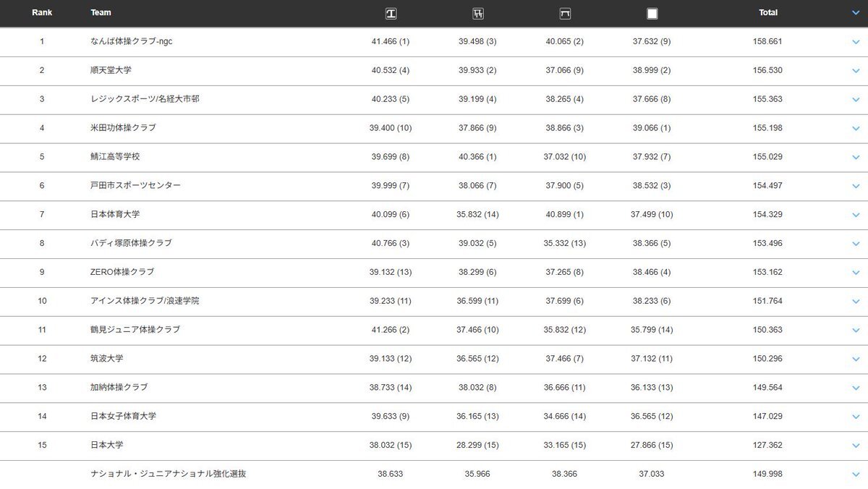Click the 158.661 total score cell
The width and height of the screenshot is (868, 489).
click(767, 42)
